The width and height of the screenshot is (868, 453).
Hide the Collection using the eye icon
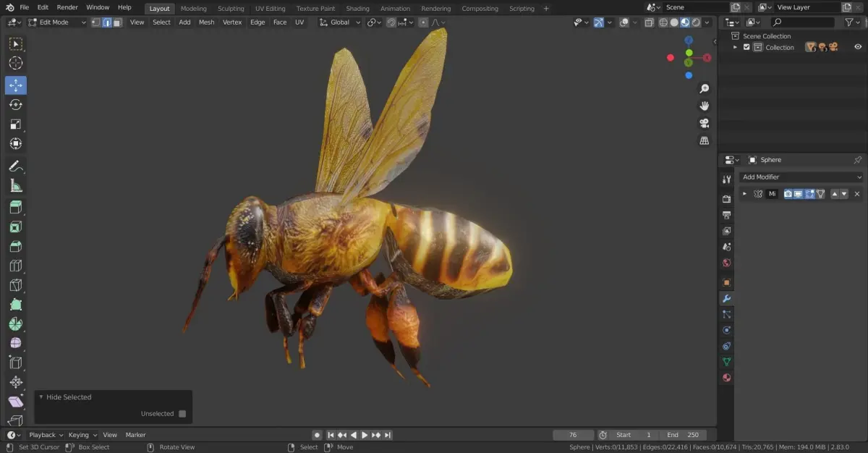858,47
